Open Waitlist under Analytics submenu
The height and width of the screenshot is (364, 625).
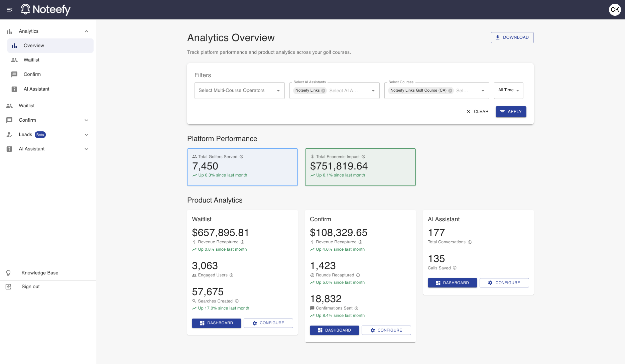pos(31,60)
